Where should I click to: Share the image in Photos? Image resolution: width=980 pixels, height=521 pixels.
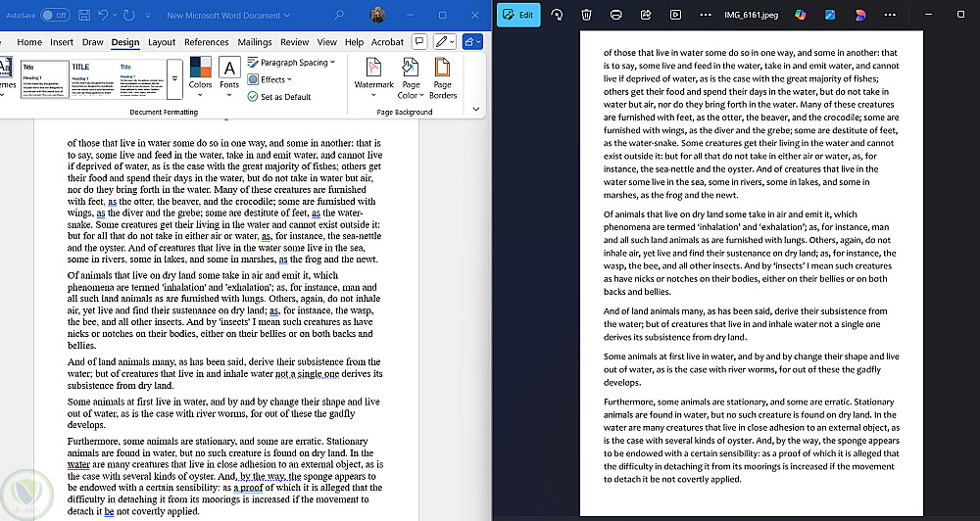pyautogui.click(x=646, y=15)
